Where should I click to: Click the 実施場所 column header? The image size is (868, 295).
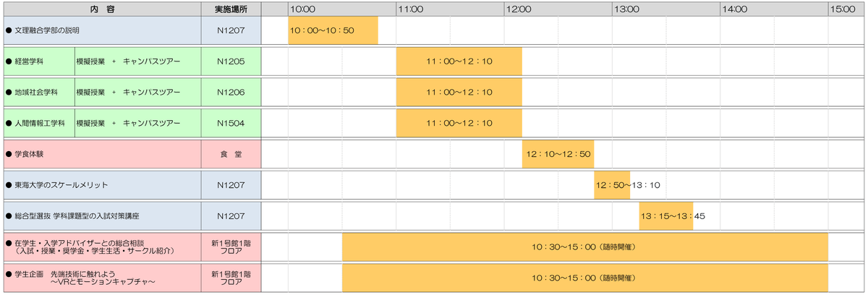pyautogui.click(x=231, y=9)
